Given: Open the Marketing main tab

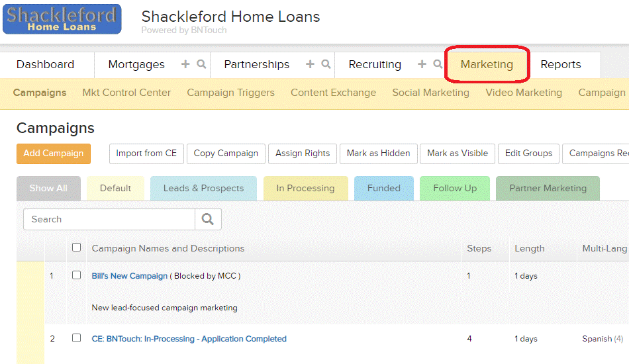Looking at the screenshot, I should (487, 65).
